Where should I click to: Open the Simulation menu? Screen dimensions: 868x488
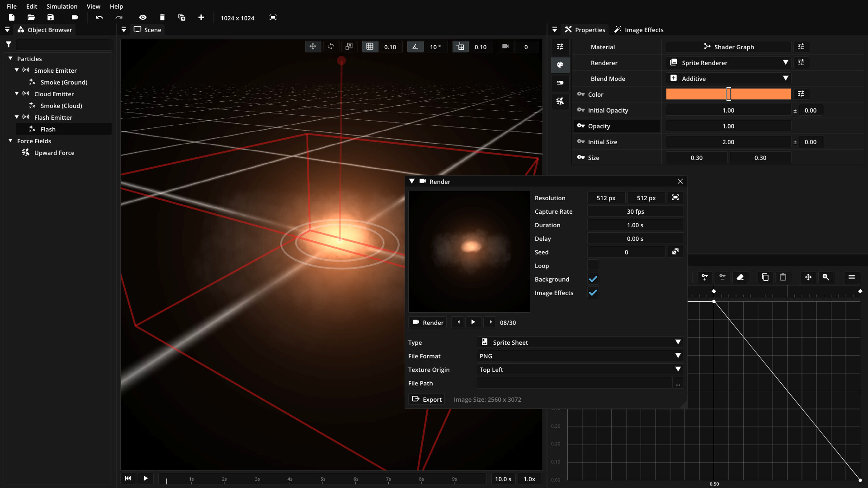point(61,6)
